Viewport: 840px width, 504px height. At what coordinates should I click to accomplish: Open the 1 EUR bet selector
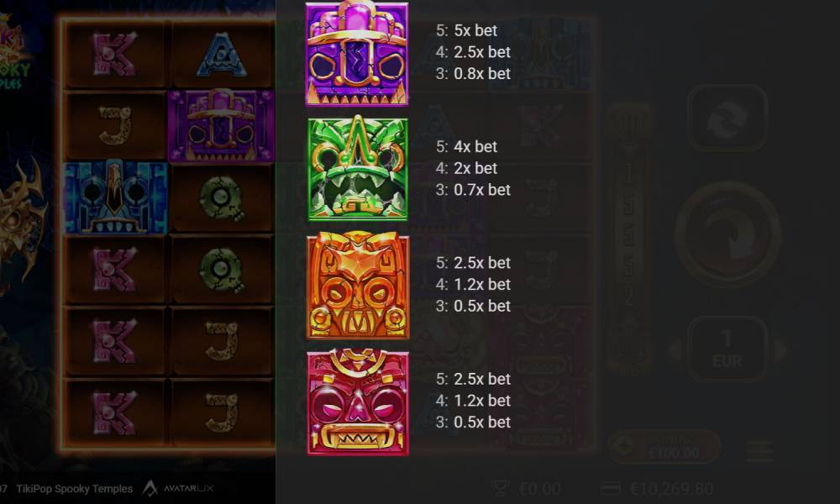727,349
